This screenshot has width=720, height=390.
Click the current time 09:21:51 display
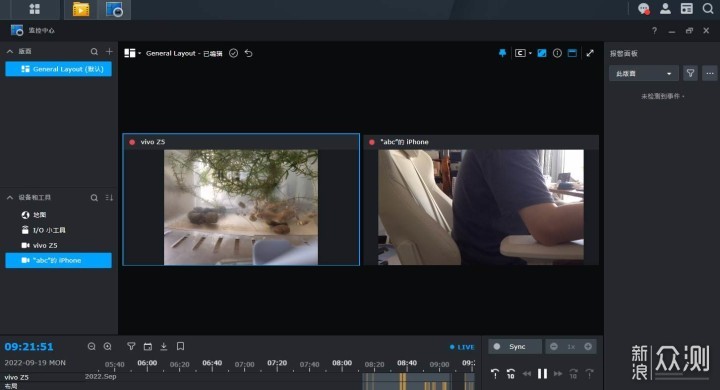tap(29, 347)
